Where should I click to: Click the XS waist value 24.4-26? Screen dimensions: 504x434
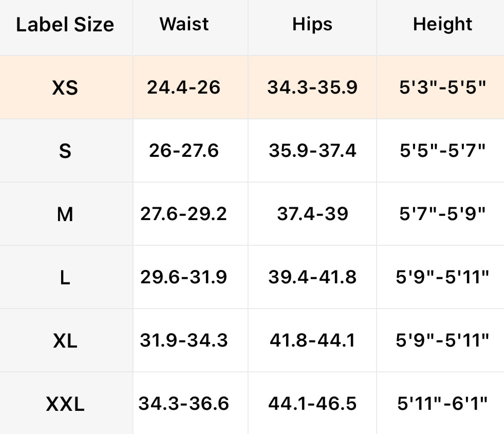click(x=184, y=88)
